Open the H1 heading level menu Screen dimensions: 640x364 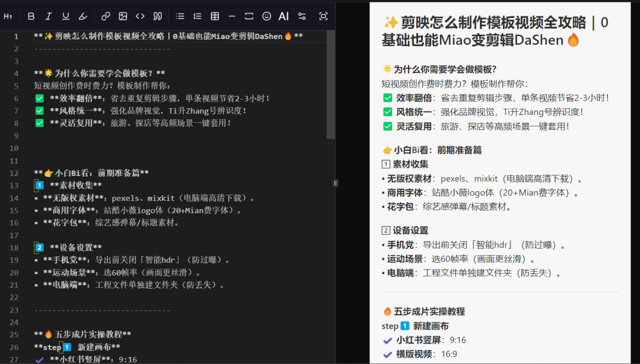coord(8,16)
